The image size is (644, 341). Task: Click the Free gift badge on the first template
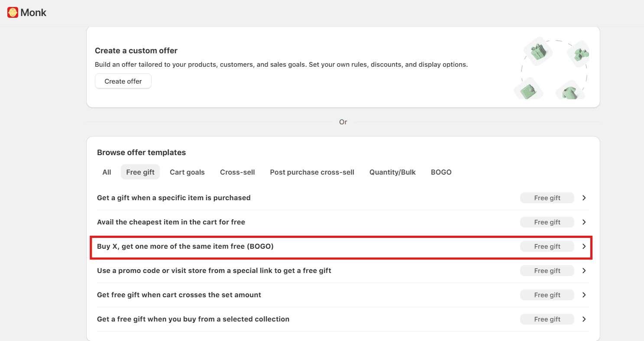547,198
